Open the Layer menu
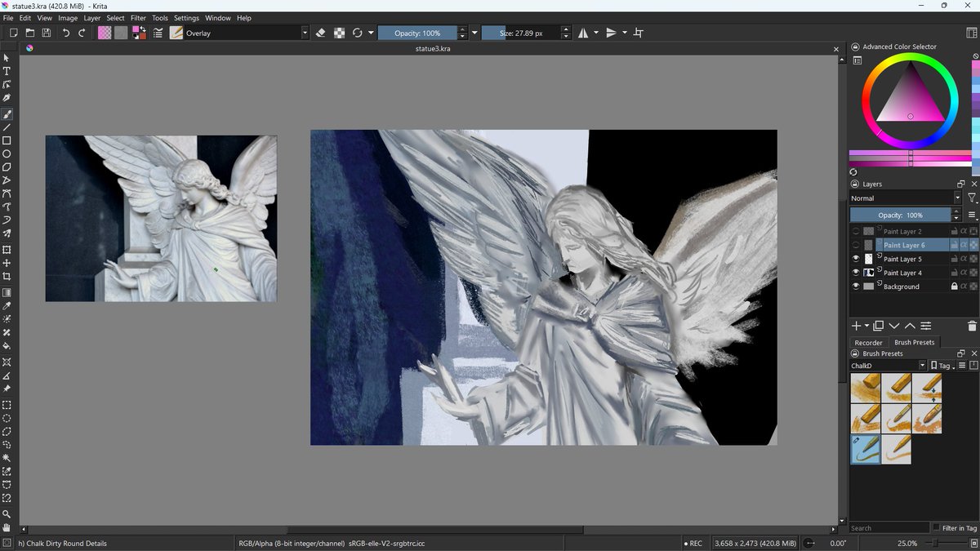 92,17
